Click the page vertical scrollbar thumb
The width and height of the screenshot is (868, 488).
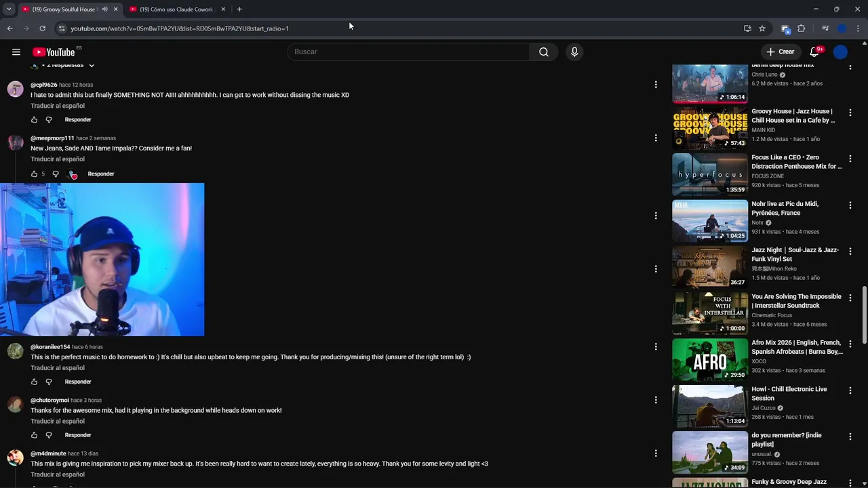[864, 315]
